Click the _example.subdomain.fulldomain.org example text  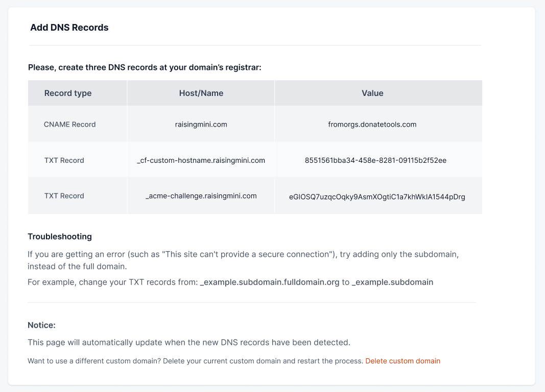pyautogui.click(x=270, y=282)
